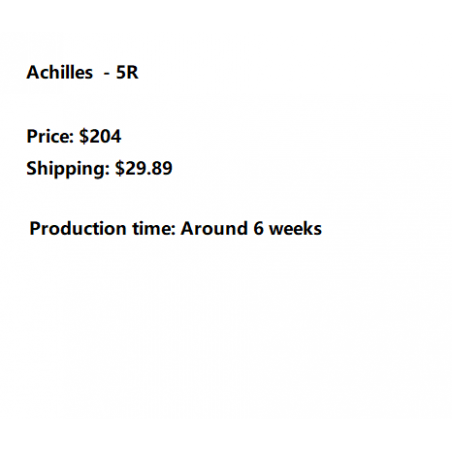Click the hyphen between Achilles and 5R
452x452 pixels.
[107, 74]
